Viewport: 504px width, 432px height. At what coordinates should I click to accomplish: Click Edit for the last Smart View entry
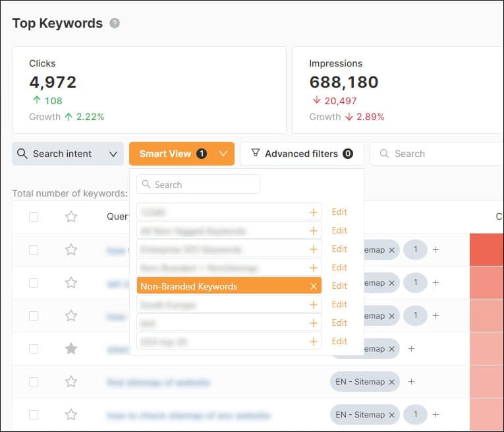[x=339, y=341]
